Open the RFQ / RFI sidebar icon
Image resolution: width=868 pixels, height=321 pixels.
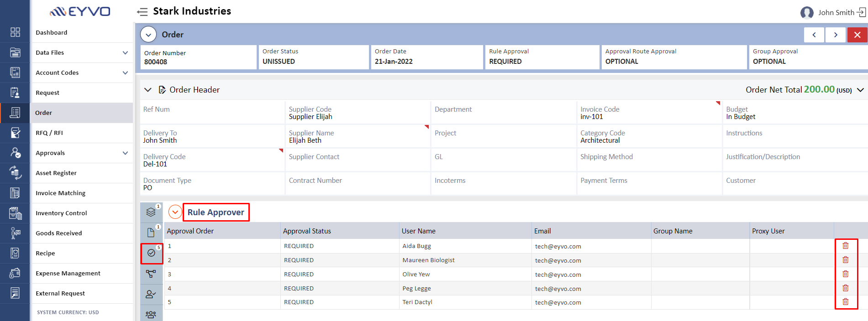point(15,133)
